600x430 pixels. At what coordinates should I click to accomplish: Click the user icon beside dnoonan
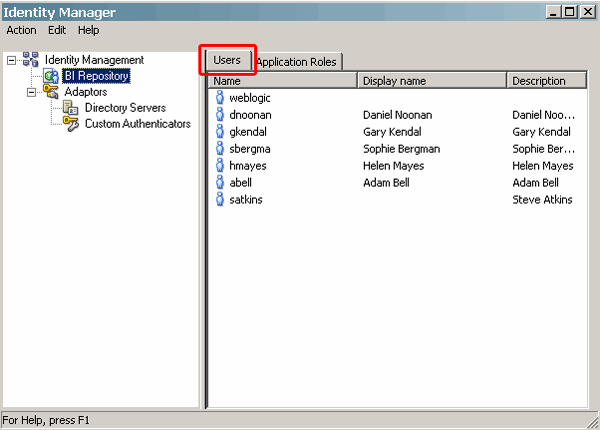(220, 114)
